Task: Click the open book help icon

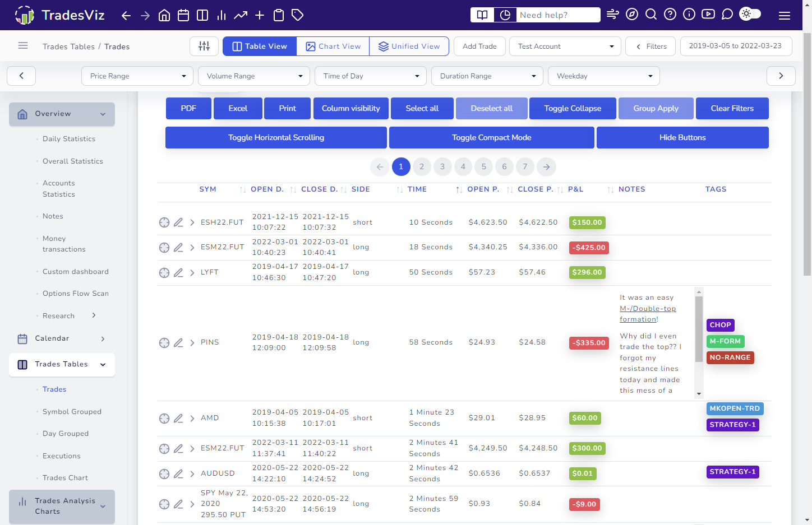Action: [482, 15]
